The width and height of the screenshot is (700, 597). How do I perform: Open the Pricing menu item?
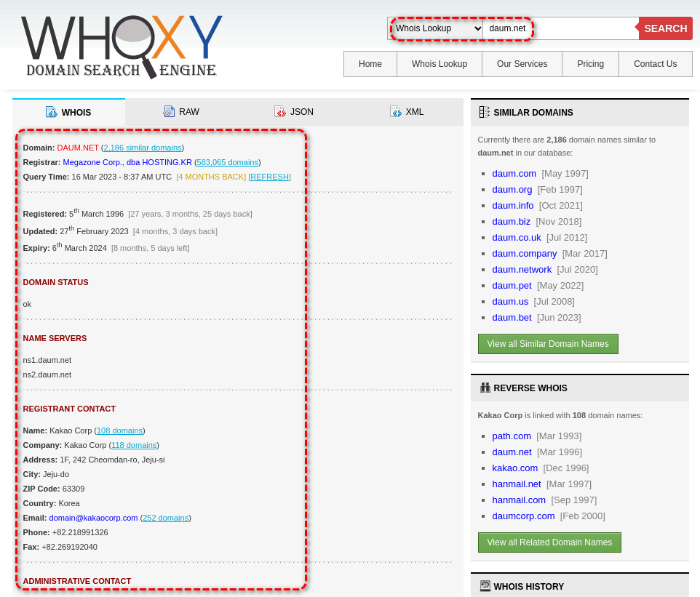590,64
